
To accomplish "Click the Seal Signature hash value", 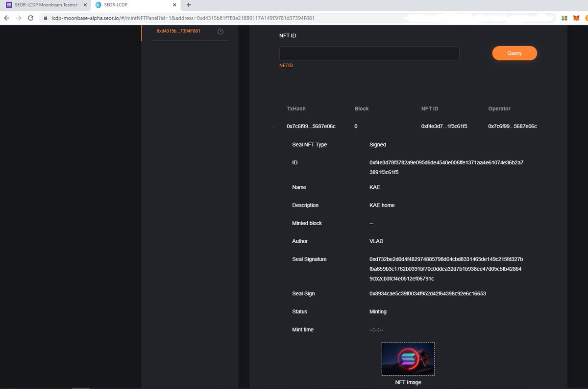I will tap(446, 269).
